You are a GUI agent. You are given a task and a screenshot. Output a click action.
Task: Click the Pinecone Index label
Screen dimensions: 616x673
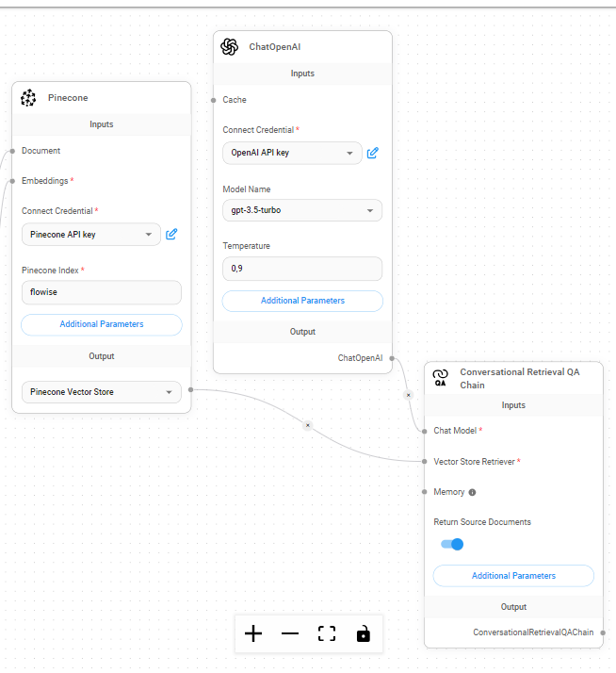50,271
